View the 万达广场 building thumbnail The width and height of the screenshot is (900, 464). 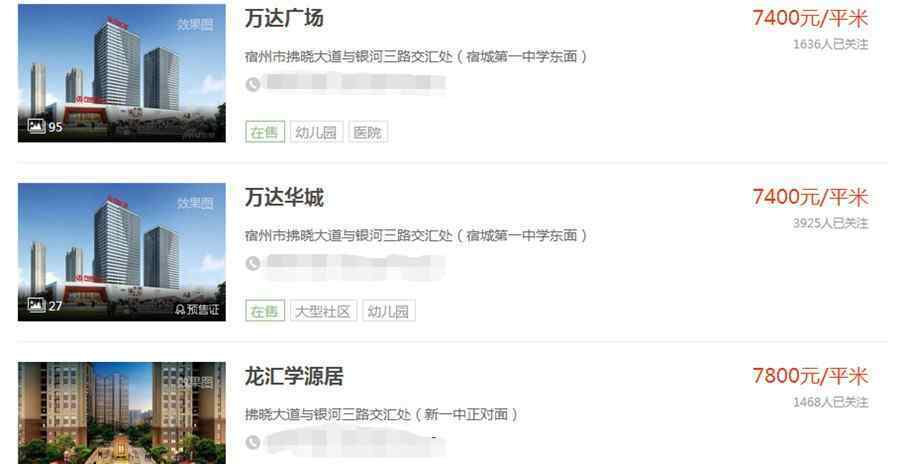point(122,73)
